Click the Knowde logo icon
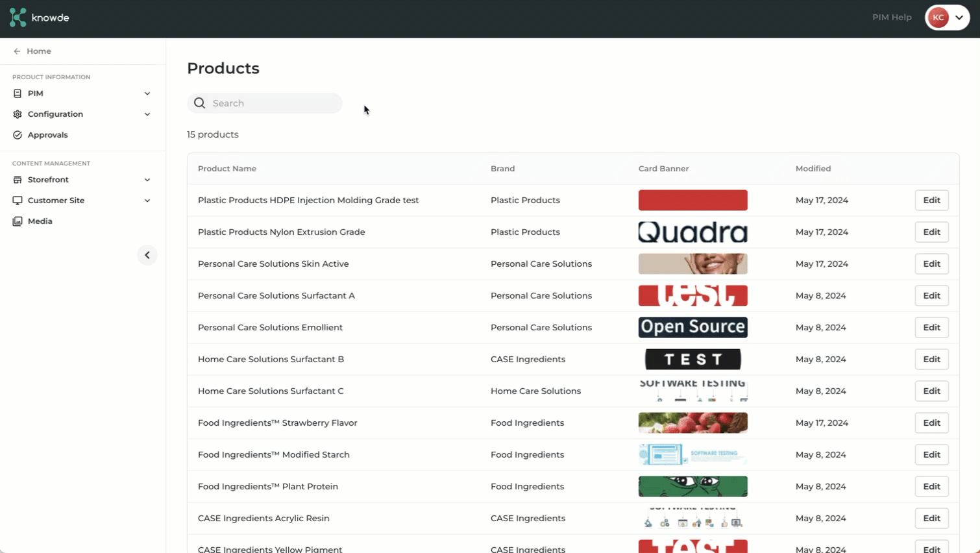This screenshot has width=980, height=553. (x=17, y=18)
